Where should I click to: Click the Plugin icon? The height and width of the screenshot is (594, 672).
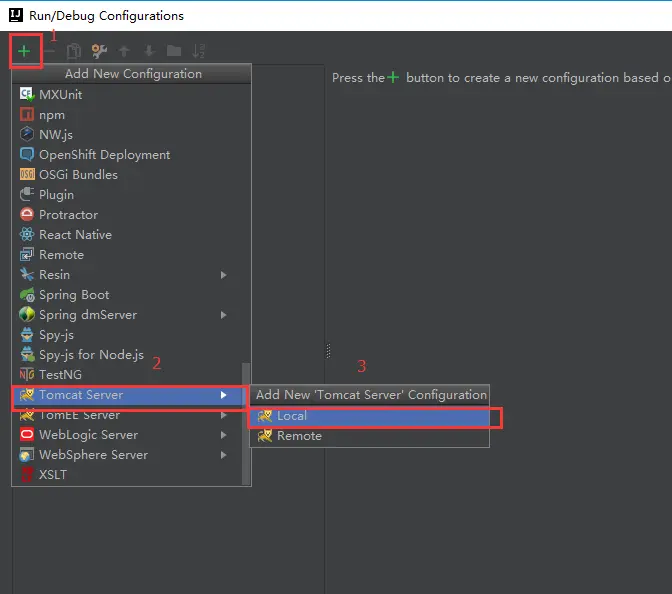[27, 194]
